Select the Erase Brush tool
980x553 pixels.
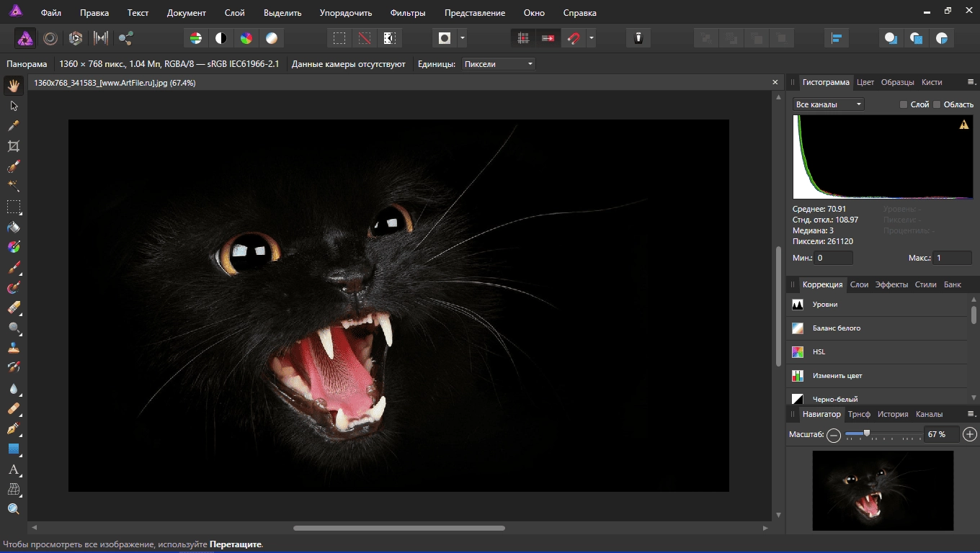tap(14, 308)
